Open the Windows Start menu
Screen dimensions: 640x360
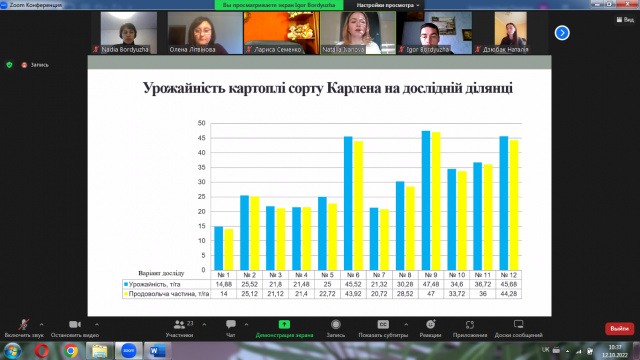tap(12, 351)
